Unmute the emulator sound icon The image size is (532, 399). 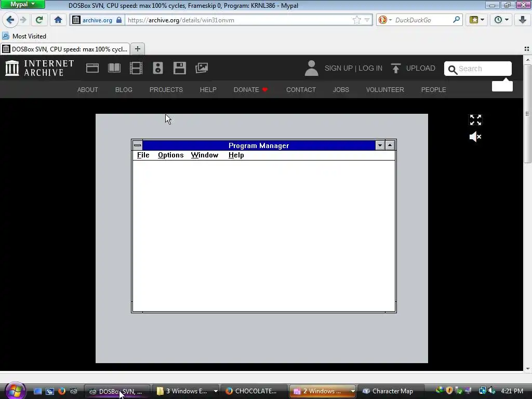(x=475, y=137)
